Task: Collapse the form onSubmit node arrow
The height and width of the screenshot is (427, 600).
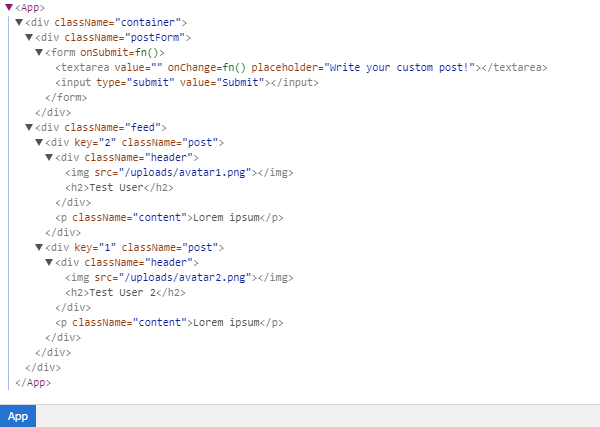Action: (x=39, y=52)
